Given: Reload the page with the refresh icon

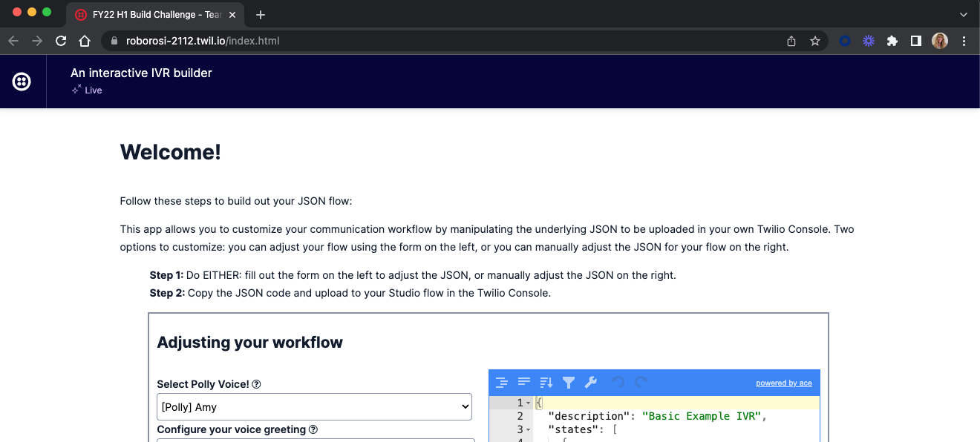Looking at the screenshot, I should [61, 41].
